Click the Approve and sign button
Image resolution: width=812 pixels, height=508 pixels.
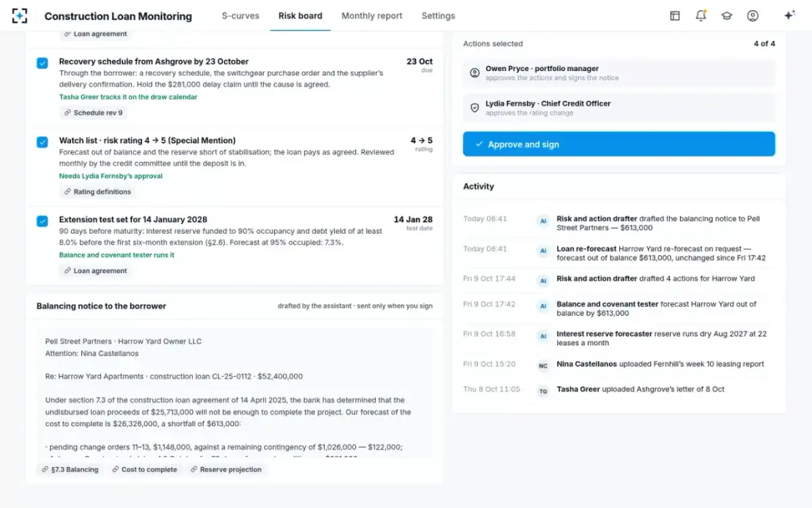[618, 144]
